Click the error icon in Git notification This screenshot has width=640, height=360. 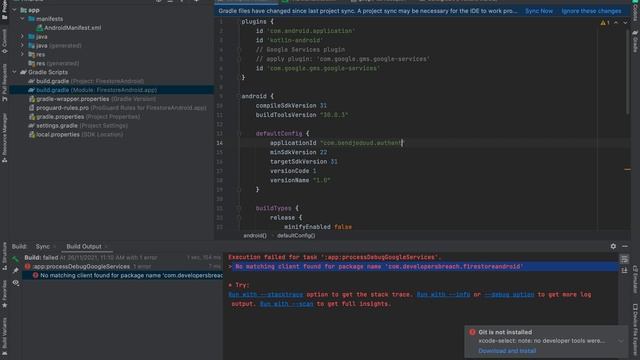pyautogui.click(x=472, y=332)
